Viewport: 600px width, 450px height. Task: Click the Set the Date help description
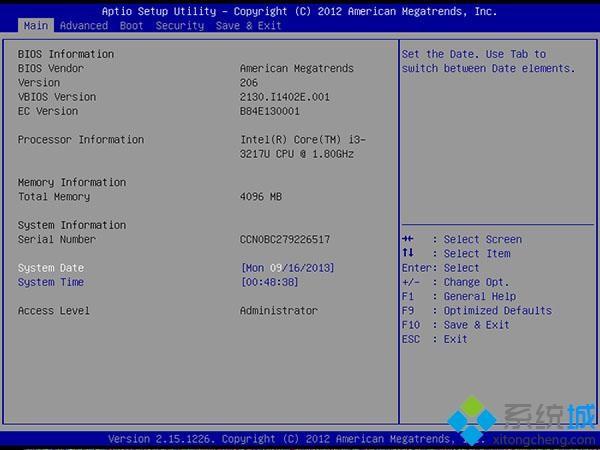[488, 61]
